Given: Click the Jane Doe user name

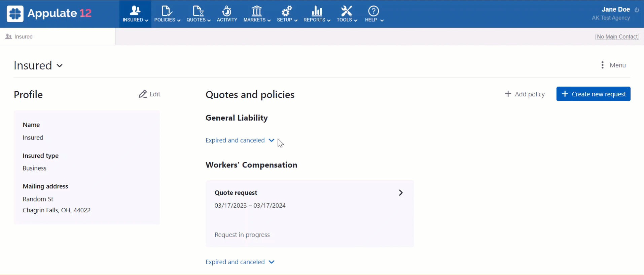Looking at the screenshot, I should coord(615,9).
